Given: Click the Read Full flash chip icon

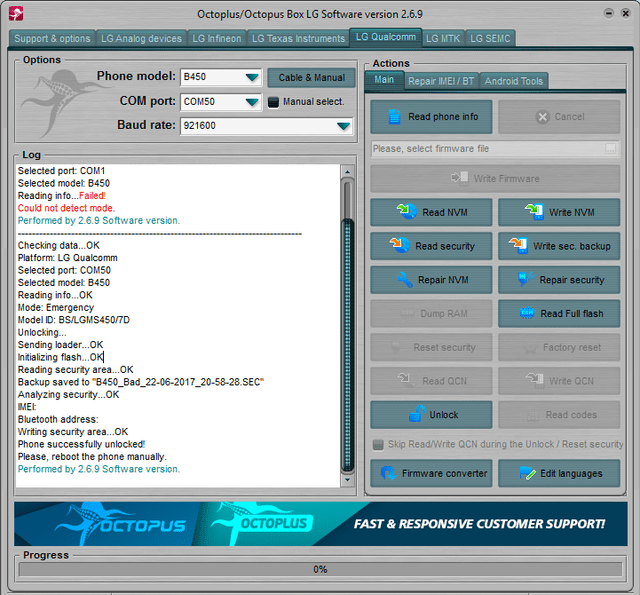Looking at the screenshot, I should click(x=527, y=313).
